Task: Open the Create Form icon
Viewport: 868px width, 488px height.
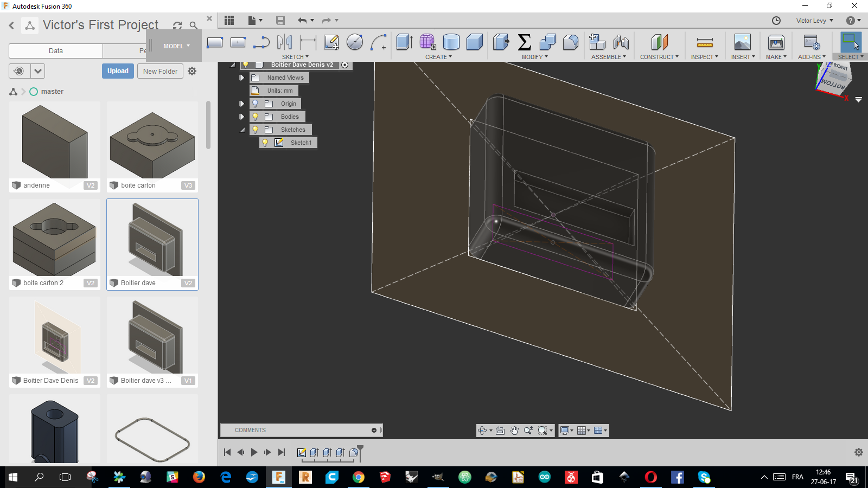Action: 428,42
